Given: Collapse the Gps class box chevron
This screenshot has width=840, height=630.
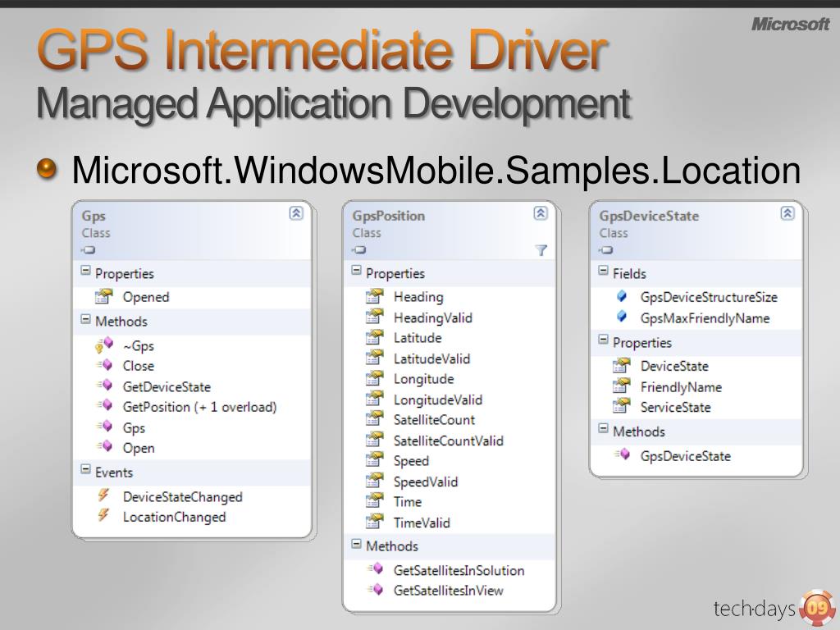Looking at the screenshot, I should (296, 213).
